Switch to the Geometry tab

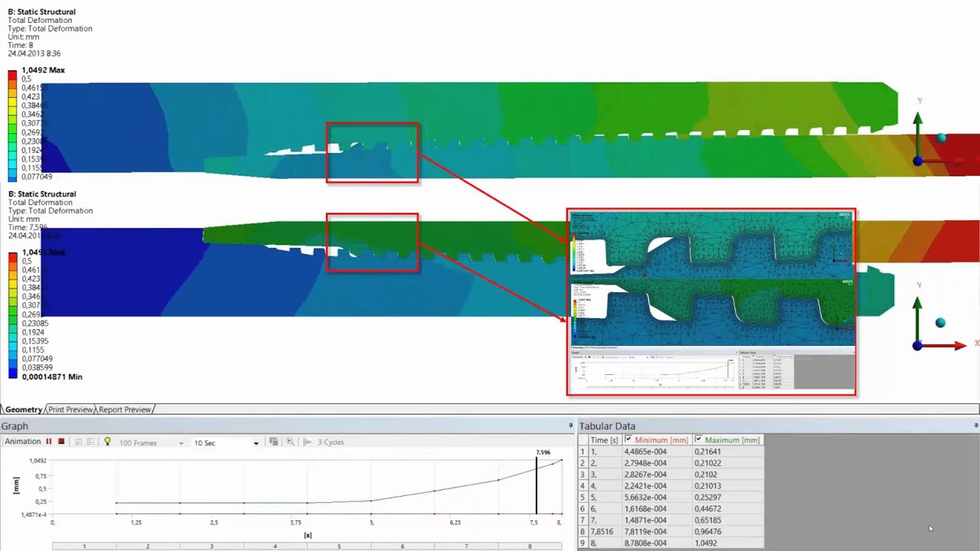(x=23, y=409)
